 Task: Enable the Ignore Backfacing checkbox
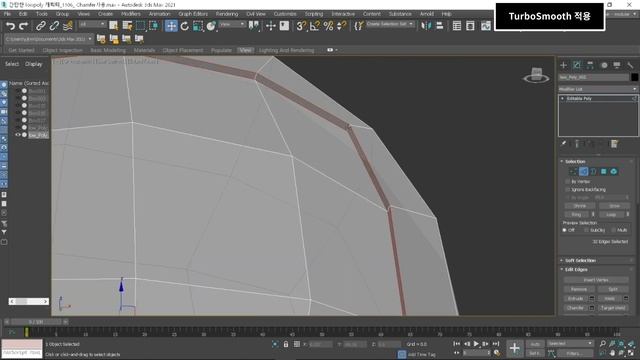[x=567, y=189]
